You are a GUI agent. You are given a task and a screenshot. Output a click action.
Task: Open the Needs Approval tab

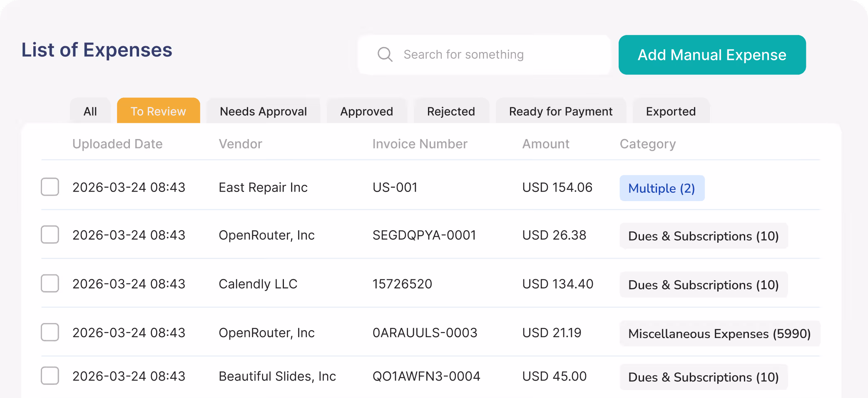pyautogui.click(x=263, y=111)
